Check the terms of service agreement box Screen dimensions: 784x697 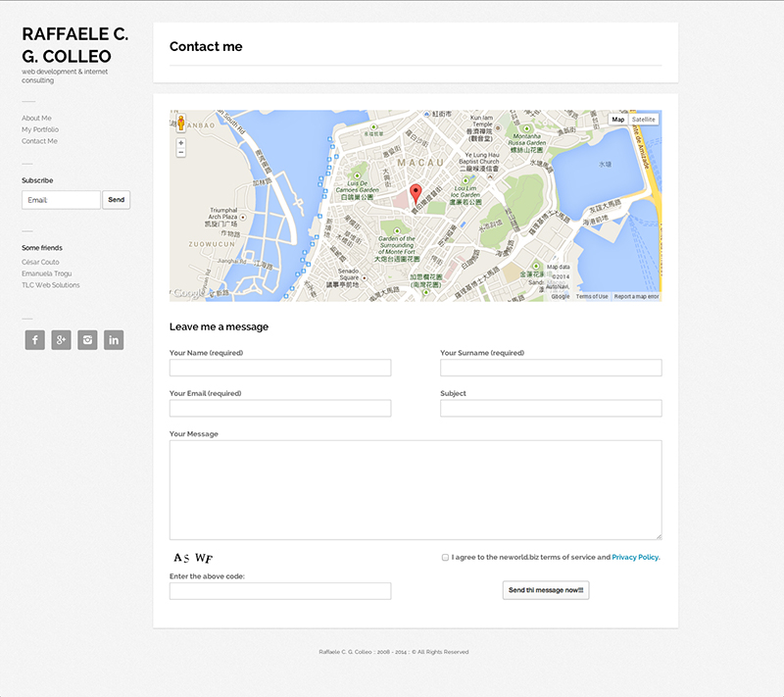click(x=445, y=557)
